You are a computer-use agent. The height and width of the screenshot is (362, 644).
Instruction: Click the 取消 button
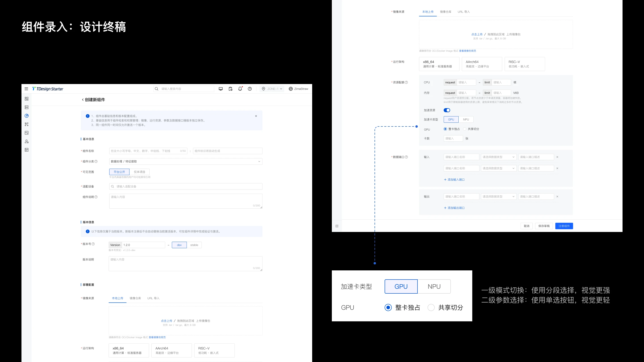(x=527, y=226)
